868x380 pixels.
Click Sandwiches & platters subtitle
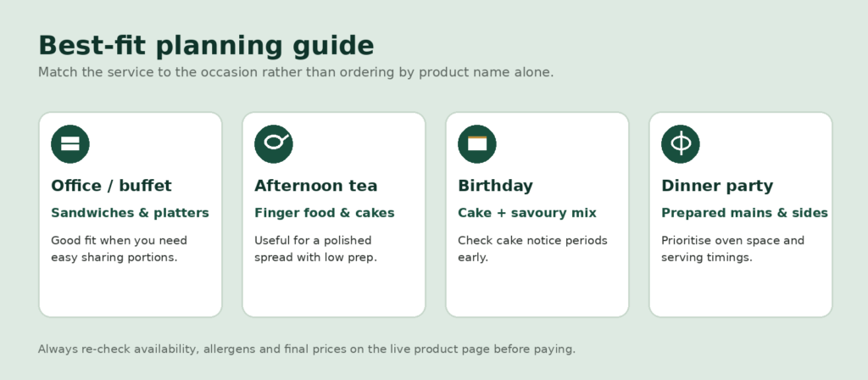coord(130,213)
